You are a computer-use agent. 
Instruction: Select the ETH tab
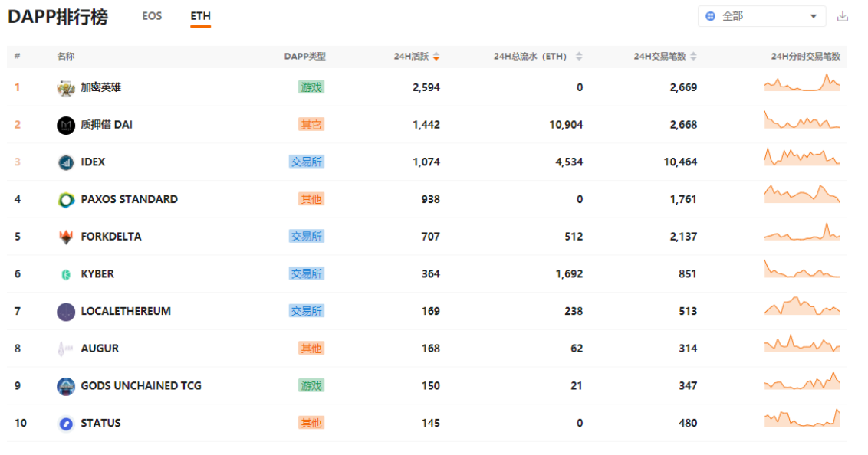point(200,16)
